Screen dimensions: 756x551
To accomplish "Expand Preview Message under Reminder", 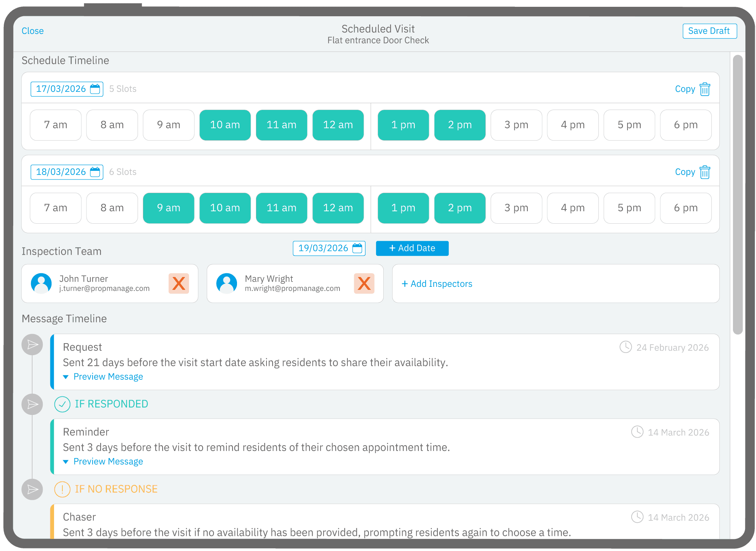I will [x=108, y=461].
